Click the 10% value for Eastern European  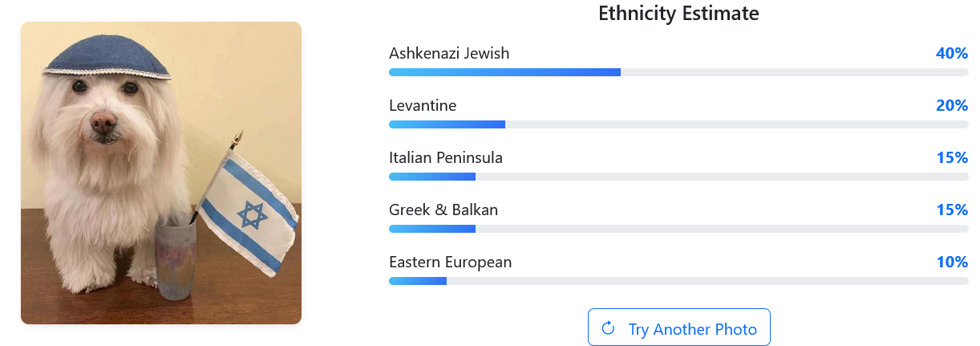click(952, 263)
